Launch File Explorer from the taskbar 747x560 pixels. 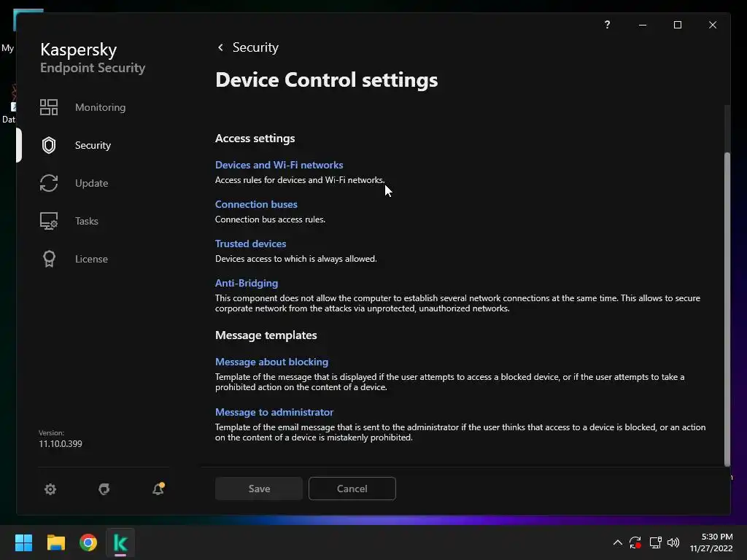point(55,542)
